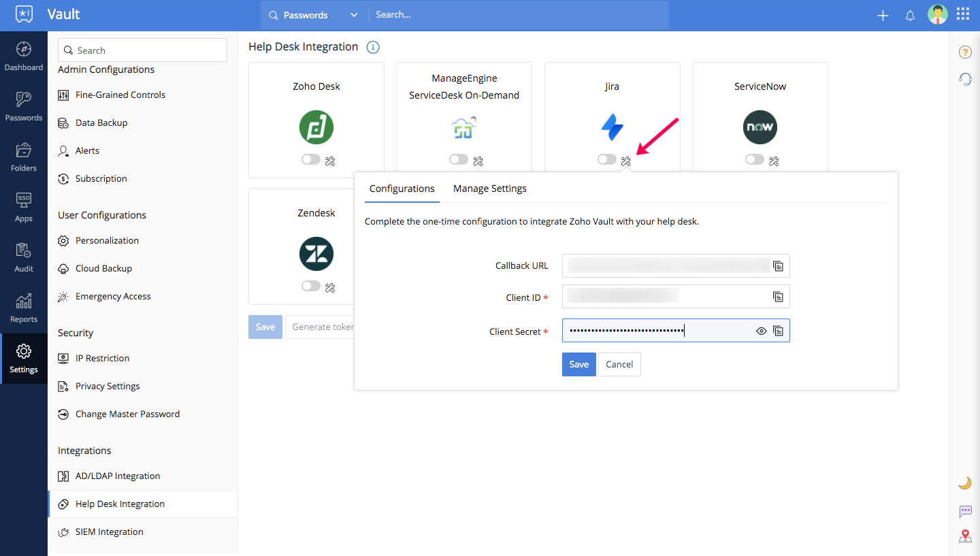The height and width of the screenshot is (556, 980).
Task: Cancel the configuration dialog
Action: 619,364
